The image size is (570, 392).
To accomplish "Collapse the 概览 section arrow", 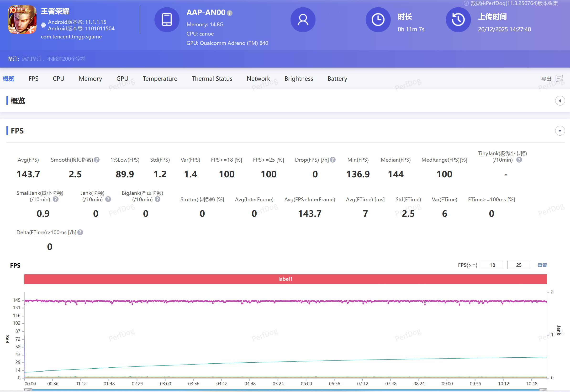I will tap(560, 101).
